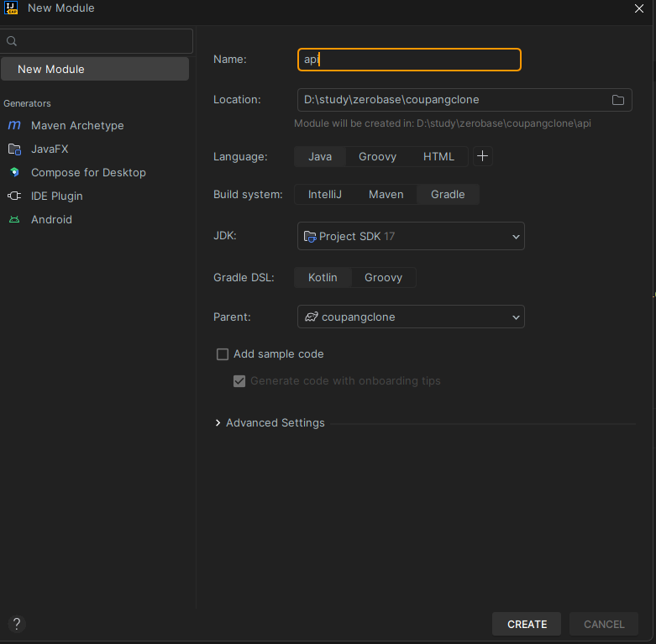This screenshot has height=644, width=656.
Task: Choose IDE Plugin generator
Action: [57, 196]
